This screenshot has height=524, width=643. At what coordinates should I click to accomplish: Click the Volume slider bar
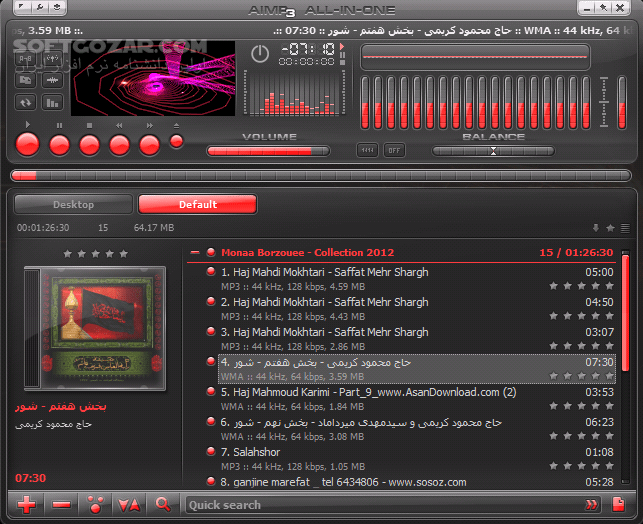pyautogui.click(x=267, y=151)
